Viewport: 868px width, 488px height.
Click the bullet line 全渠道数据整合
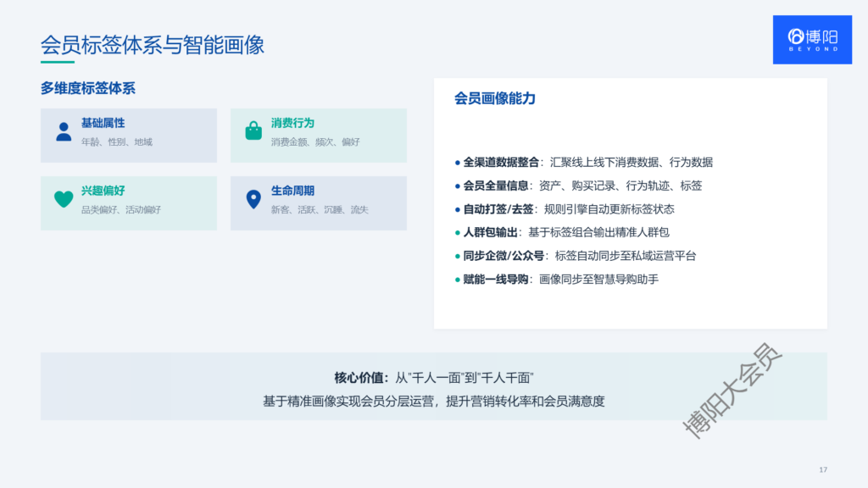tap(584, 162)
